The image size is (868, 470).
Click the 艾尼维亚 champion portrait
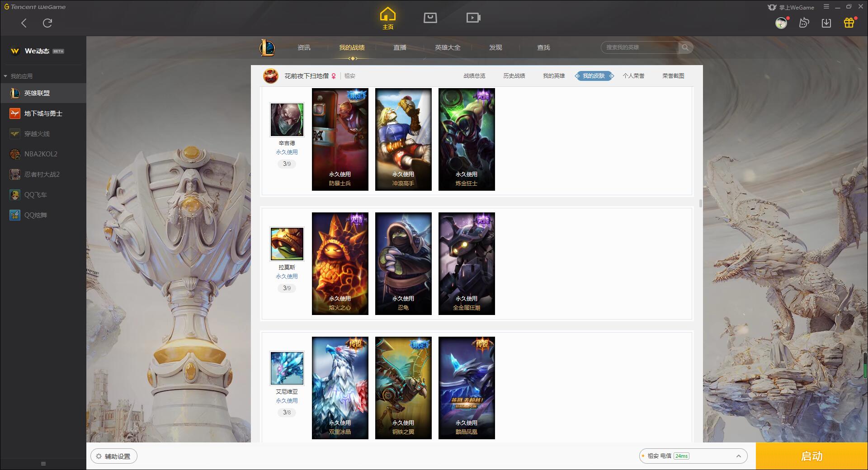pos(287,368)
